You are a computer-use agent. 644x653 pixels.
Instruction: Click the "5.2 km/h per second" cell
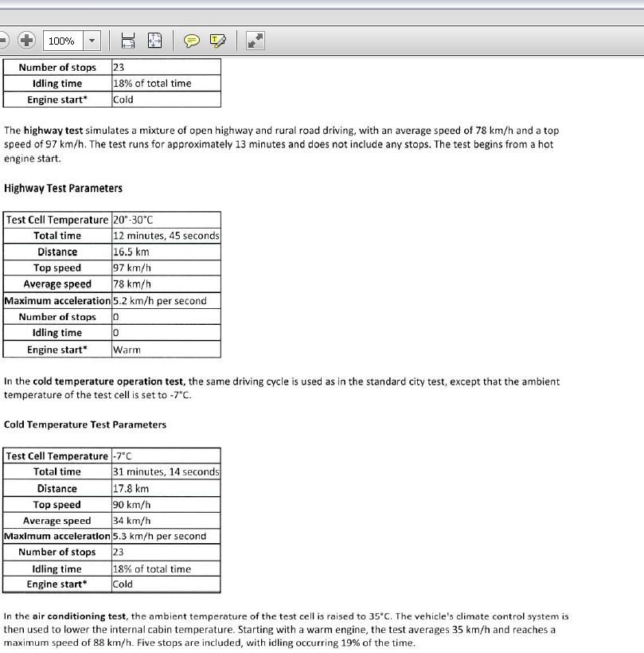click(160, 301)
